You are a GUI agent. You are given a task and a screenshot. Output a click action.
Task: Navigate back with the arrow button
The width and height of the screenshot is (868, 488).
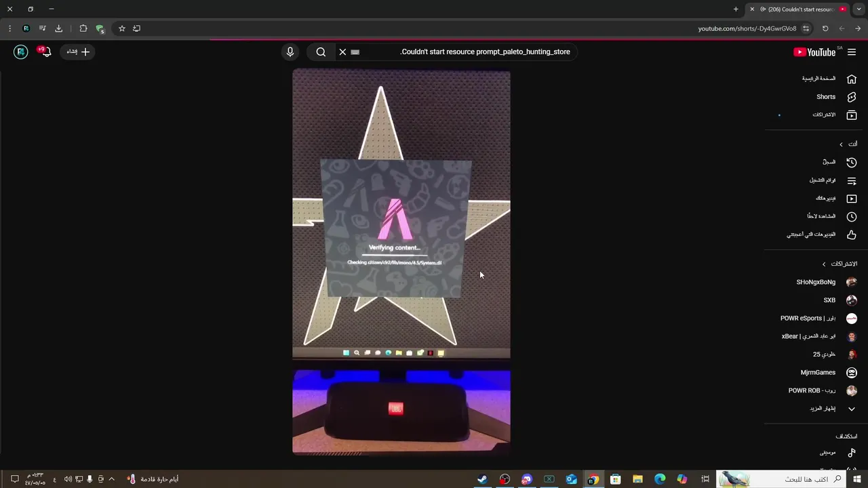pyautogui.click(x=858, y=28)
